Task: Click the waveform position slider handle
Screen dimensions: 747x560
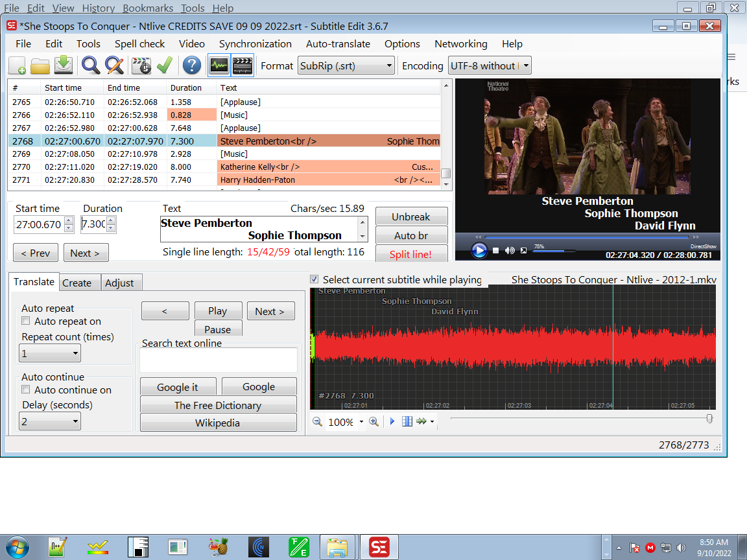Action: click(709, 419)
